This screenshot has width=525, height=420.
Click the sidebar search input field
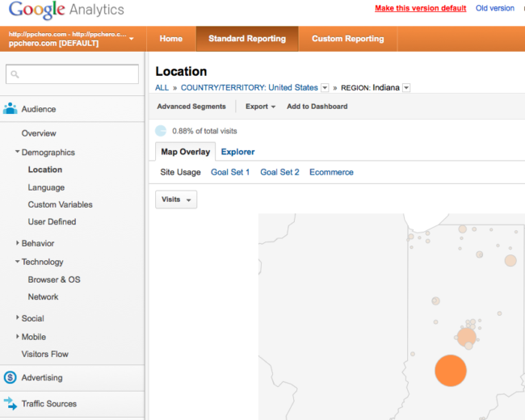(x=72, y=74)
